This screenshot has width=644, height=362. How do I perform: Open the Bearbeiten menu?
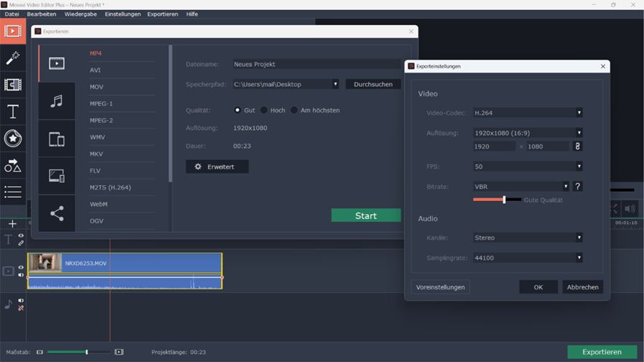click(x=42, y=14)
